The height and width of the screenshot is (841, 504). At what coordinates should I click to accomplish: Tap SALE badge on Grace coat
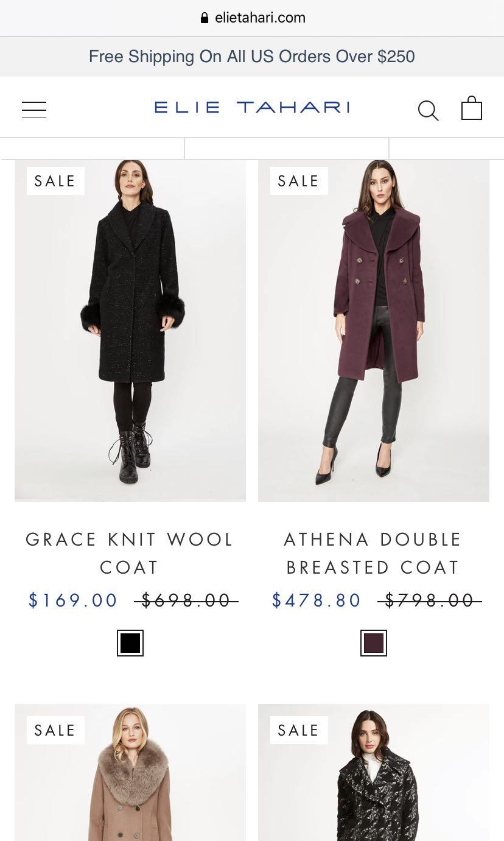tap(55, 181)
